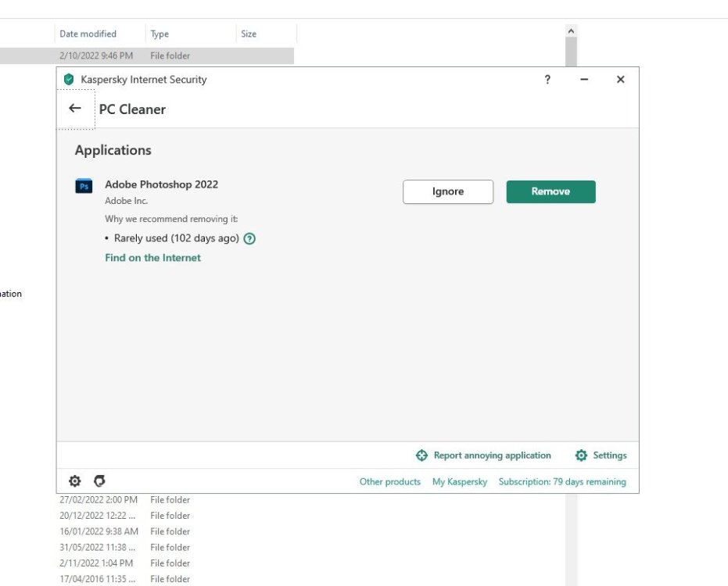728x586 pixels.
Task: Click Subscription: 79 days remaining link
Action: click(562, 481)
